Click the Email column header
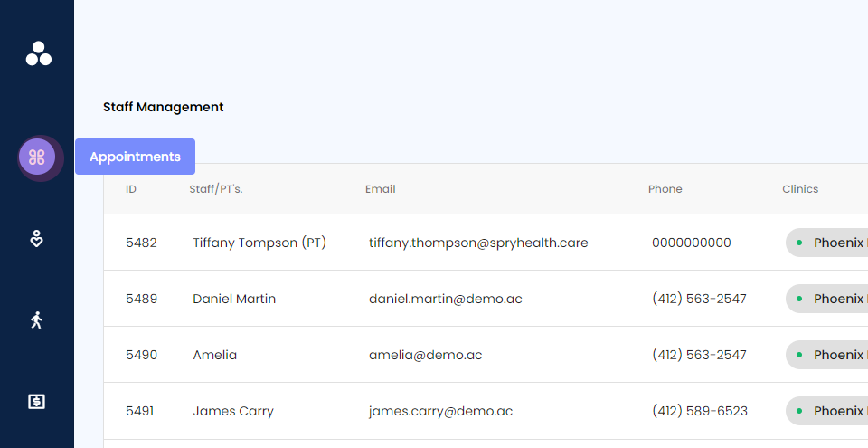 click(x=381, y=189)
